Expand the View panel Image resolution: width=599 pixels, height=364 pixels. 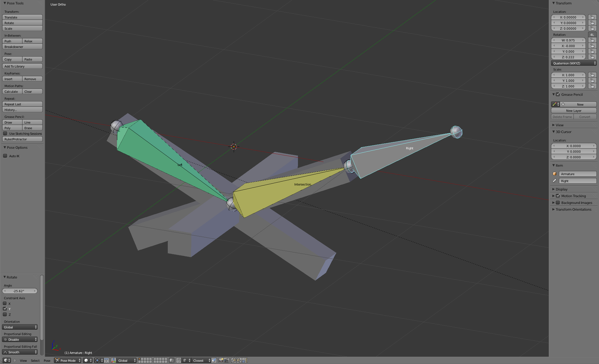click(x=559, y=125)
